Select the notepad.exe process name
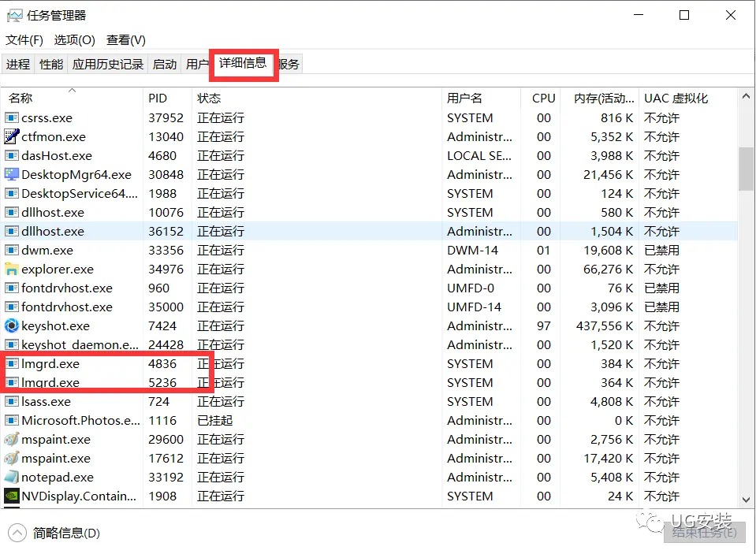The height and width of the screenshot is (554, 756). pyautogui.click(x=58, y=478)
